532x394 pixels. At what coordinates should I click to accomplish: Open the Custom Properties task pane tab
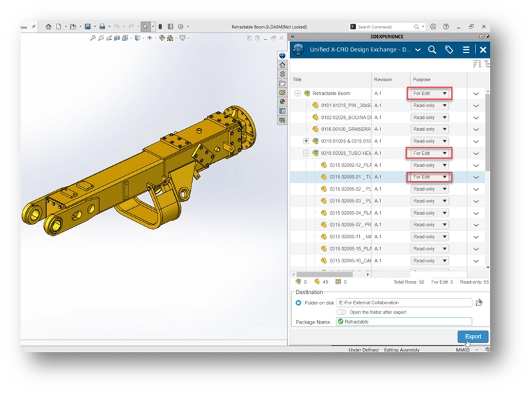coord(282,111)
